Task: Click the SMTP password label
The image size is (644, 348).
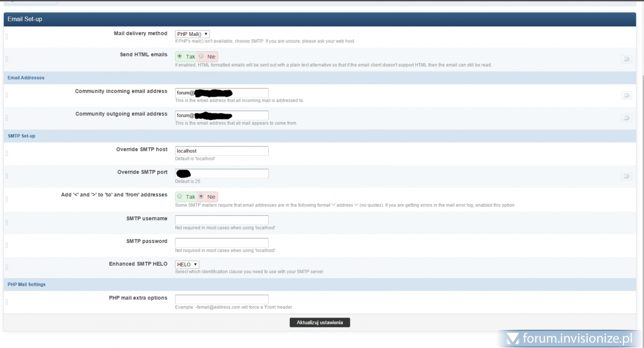Action: [147, 241]
